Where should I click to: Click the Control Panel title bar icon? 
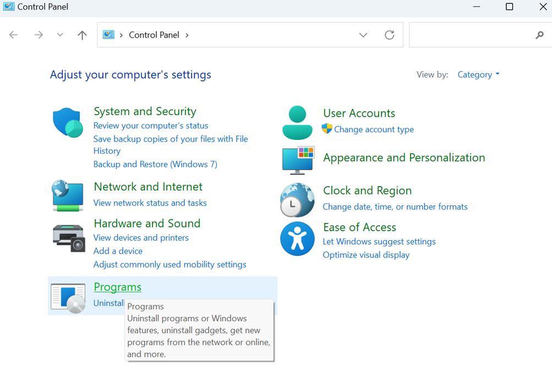(8, 7)
